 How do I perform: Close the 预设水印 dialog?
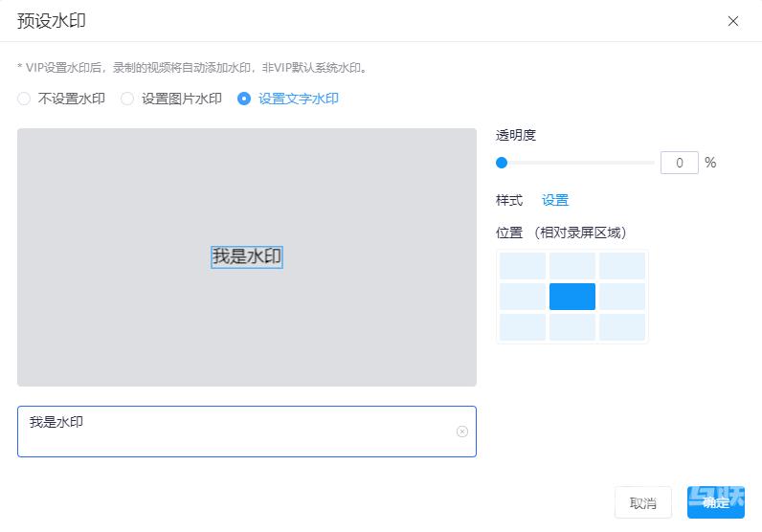click(733, 21)
